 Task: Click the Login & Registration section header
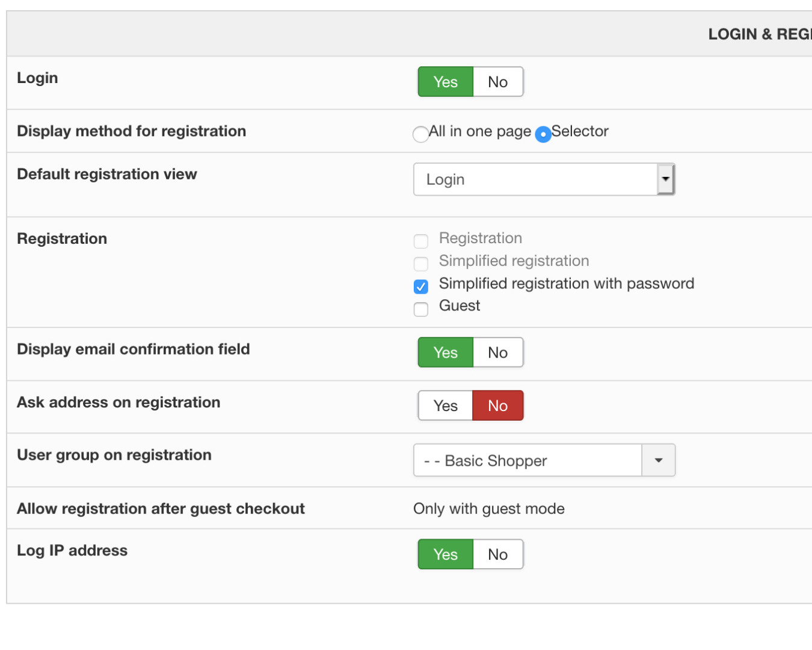759,34
